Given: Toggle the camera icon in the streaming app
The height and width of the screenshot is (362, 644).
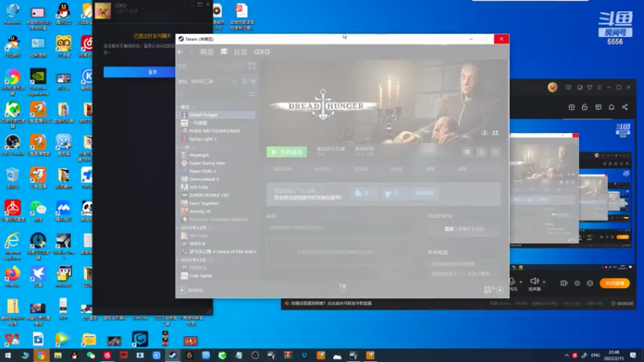Looking at the screenshot, I should pos(564,283).
